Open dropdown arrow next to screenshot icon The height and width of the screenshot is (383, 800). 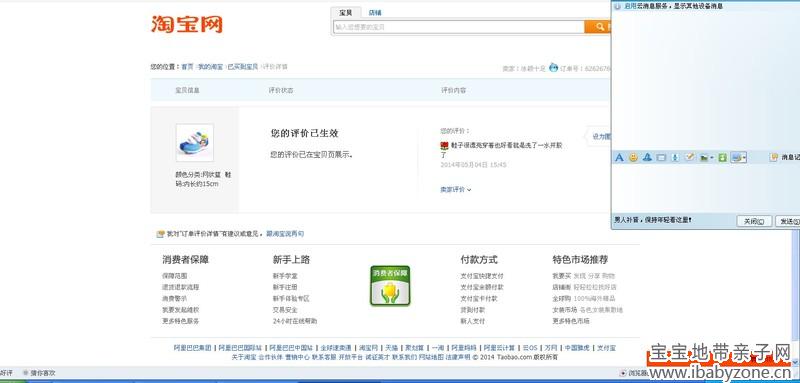tap(744, 158)
